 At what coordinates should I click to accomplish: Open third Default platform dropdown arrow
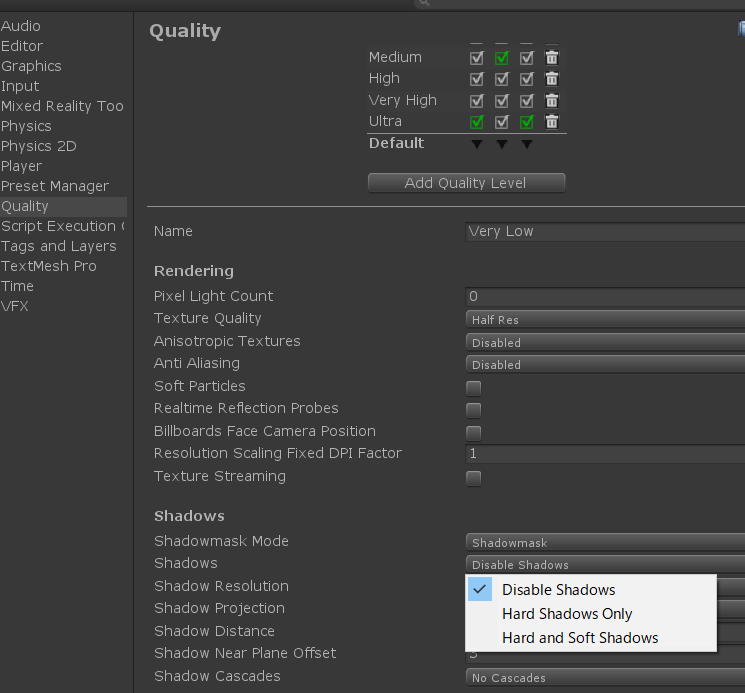click(x=526, y=144)
